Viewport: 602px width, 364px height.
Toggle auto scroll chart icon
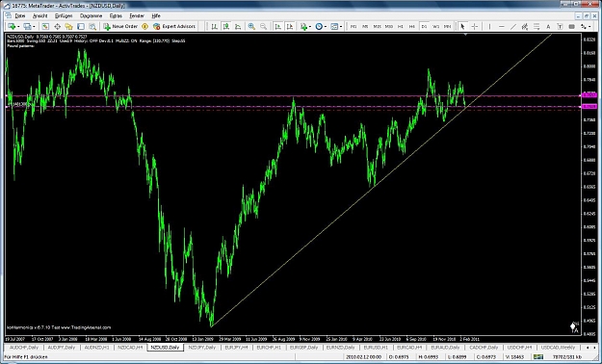pyautogui.click(x=278, y=27)
